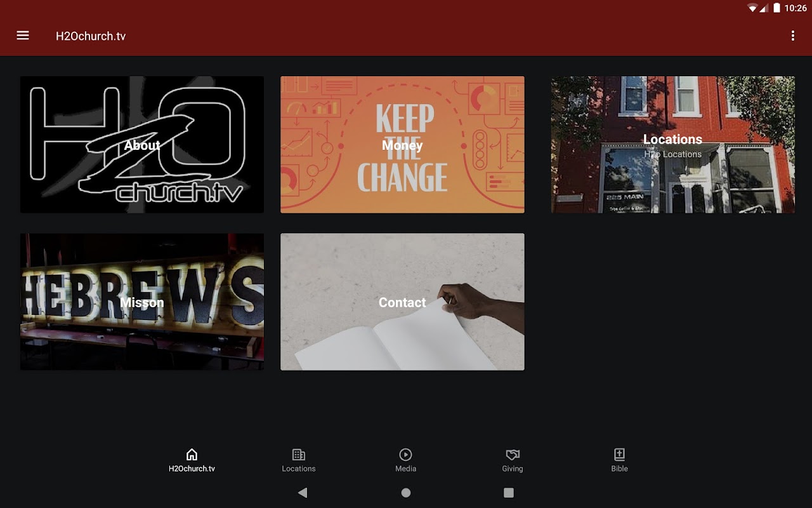Check the battery status icon
The width and height of the screenshot is (812, 508).
(776, 8)
